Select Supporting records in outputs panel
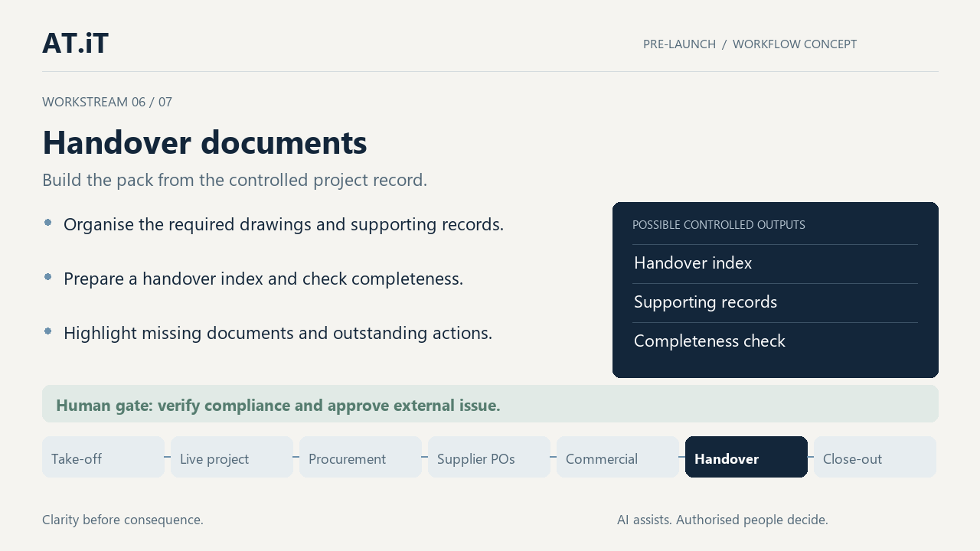The image size is (980, 551). 705,302
